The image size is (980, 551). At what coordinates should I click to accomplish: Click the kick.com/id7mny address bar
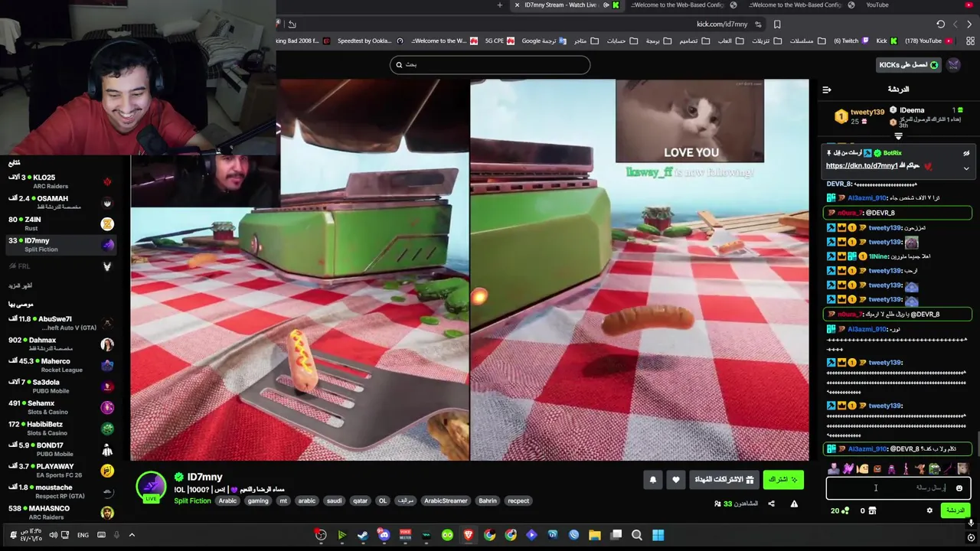click(x=721, y=24)
